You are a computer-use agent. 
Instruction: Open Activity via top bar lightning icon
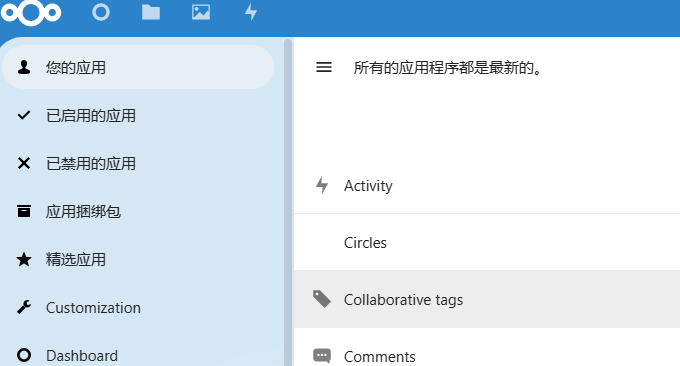tap(251, 12)
